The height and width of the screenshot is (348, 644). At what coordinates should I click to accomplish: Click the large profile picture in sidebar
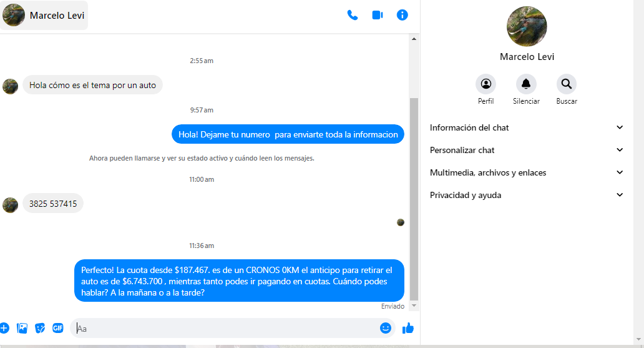pos(527,27)
